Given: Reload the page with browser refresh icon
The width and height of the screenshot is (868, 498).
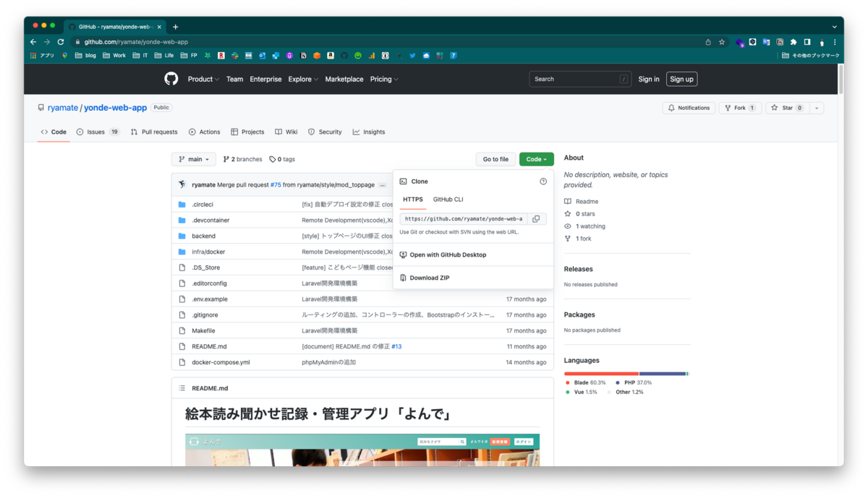Looking at the screenshot, I should [60, 41].
